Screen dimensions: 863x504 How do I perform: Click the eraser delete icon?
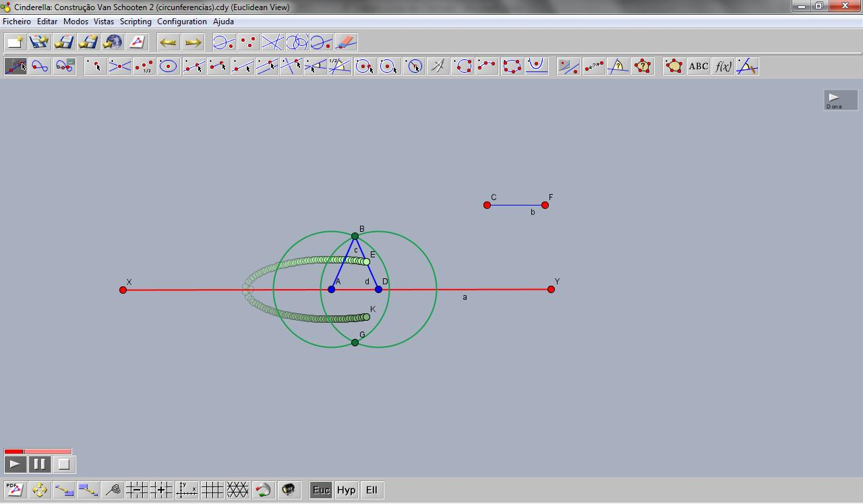pos(346,42)
